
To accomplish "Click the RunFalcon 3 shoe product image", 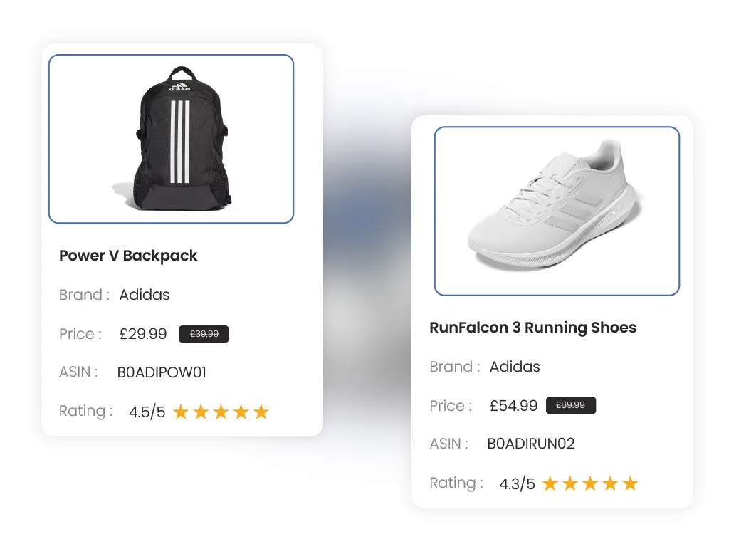I will point(557,211).
